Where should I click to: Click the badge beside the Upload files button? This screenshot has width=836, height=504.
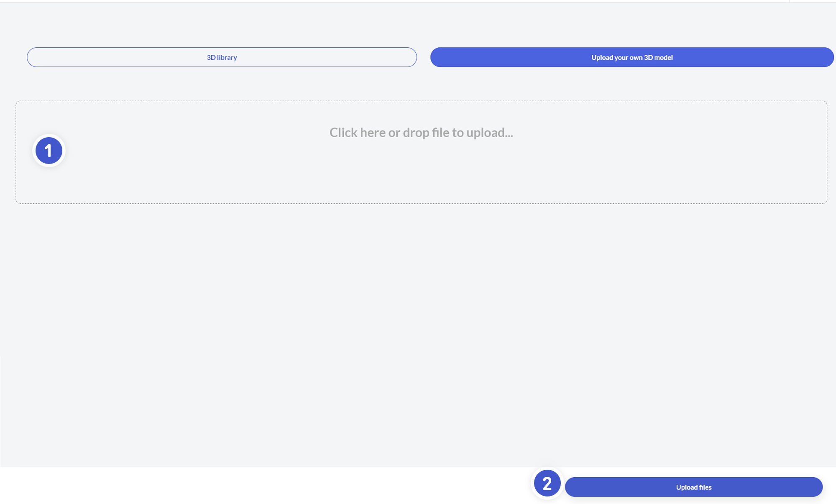click(x=547, y=484)
